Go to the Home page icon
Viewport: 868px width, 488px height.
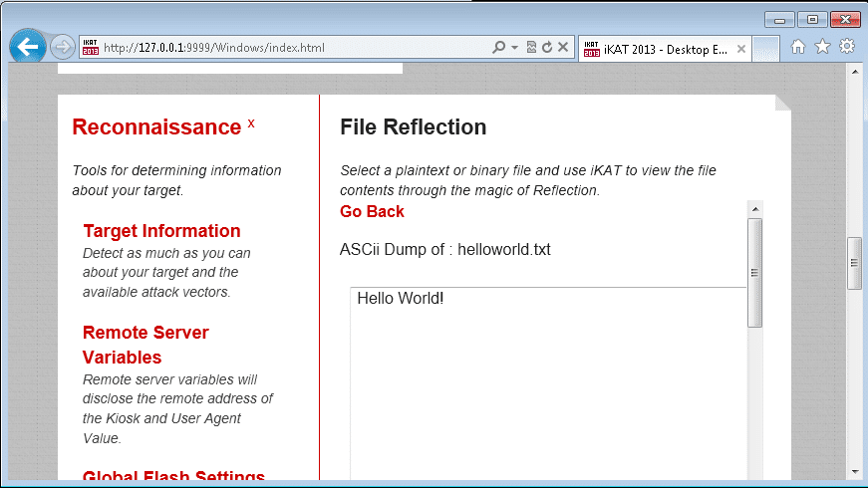click(x=797, y=47)
